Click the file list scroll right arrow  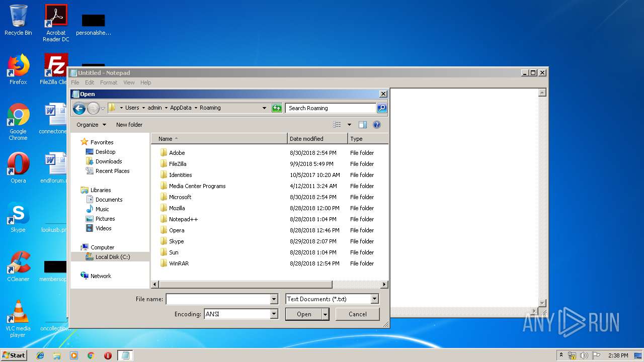coord(384,285)
